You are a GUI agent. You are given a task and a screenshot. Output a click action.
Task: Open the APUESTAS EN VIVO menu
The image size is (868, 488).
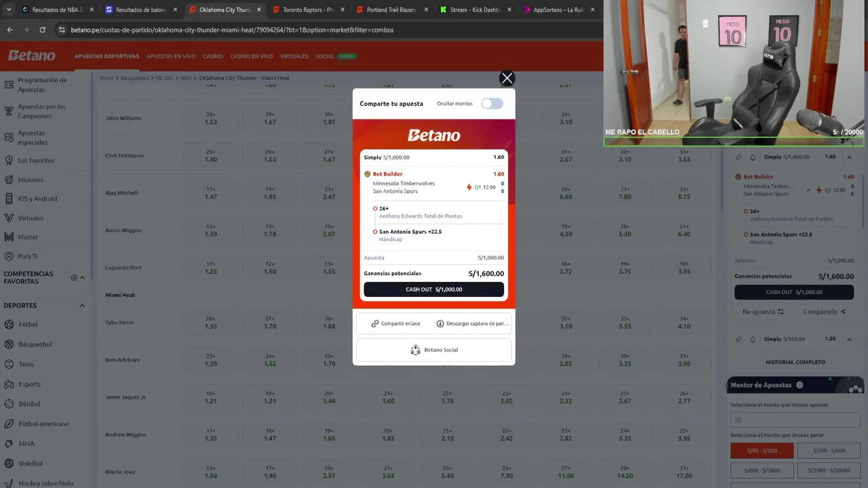(x=171, y=56)
